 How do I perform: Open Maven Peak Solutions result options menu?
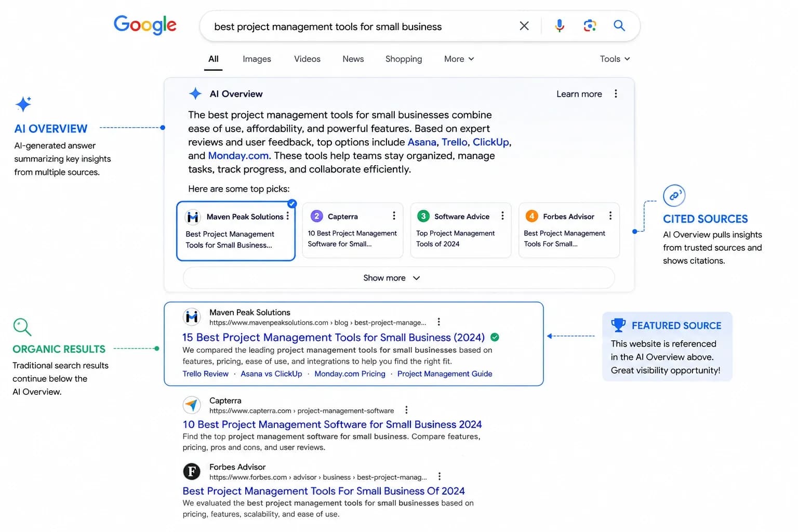pos(438,322)
